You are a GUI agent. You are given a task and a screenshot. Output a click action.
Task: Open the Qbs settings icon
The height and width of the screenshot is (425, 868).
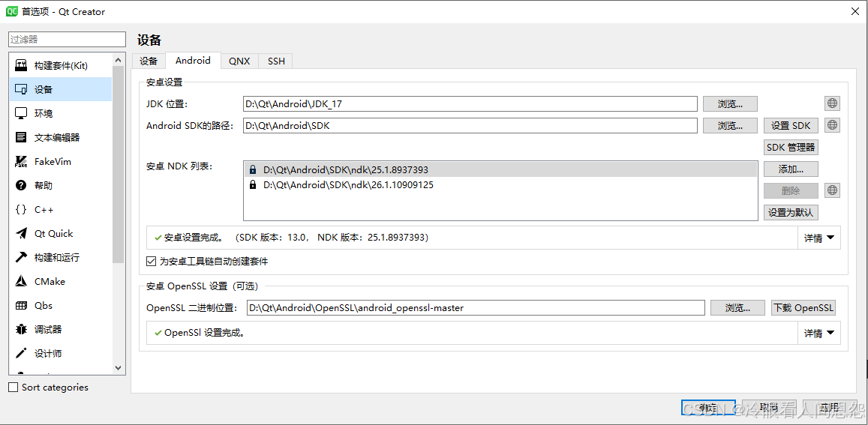[21, 306]
